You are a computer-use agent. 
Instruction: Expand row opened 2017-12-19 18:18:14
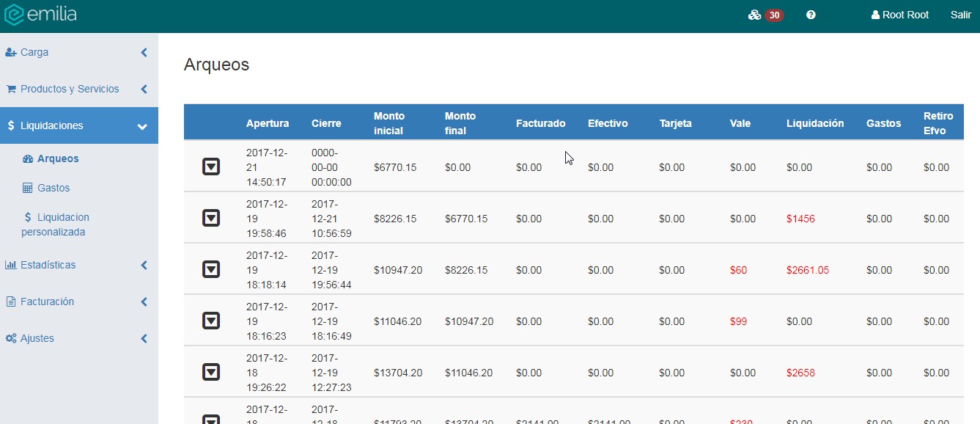(x=211, y=270)
